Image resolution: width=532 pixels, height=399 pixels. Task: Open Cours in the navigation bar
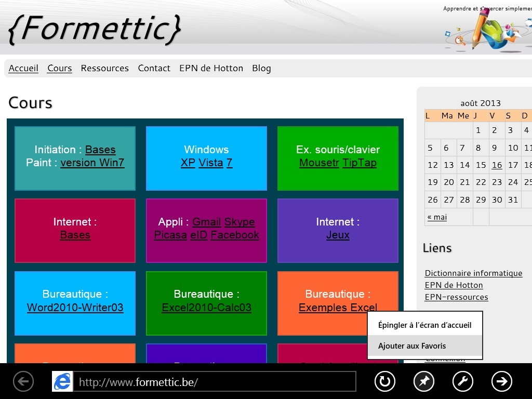click(60, 68)
